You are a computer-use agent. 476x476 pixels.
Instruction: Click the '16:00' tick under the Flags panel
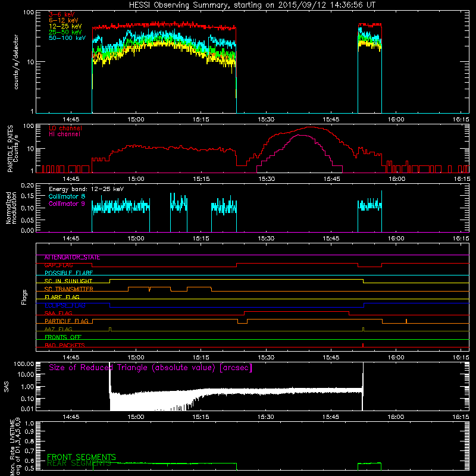[x=396, y=358]
